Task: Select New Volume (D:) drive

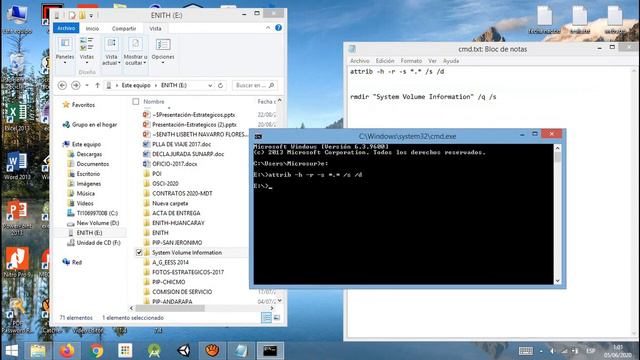Action: pos(98,223)
